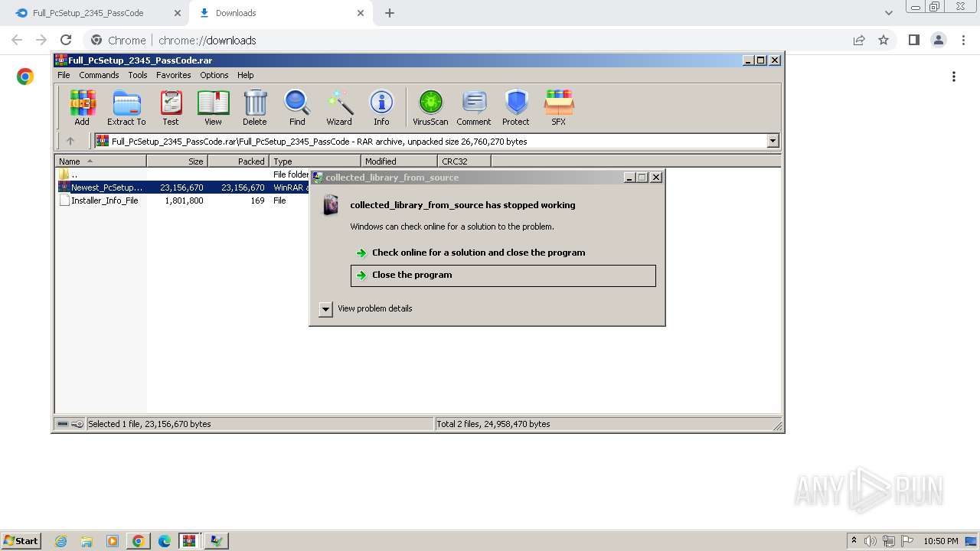Viewport: 980px width, 551px height.
Task: Select the Newest_PcSetup archive row
Action: [x=182, y=187]
